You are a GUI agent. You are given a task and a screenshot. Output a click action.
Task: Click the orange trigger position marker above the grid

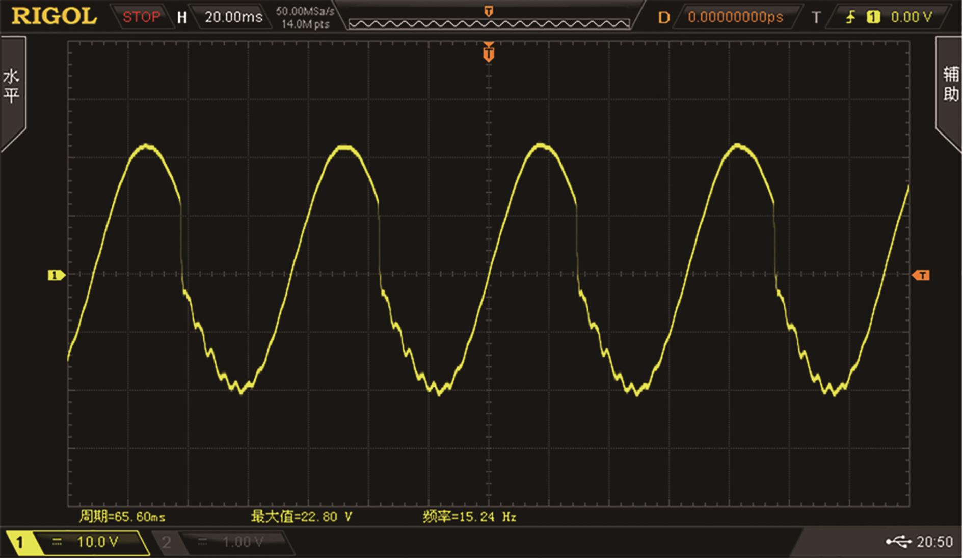[x=489, y=52]
